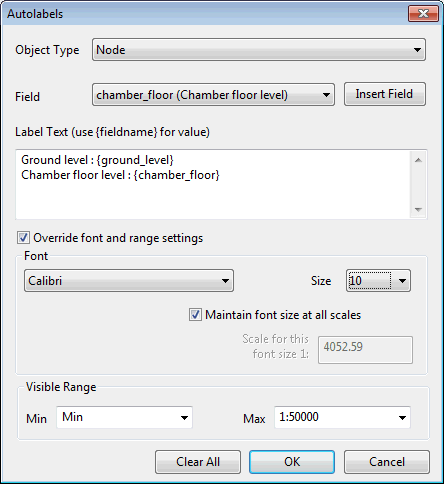Open the Visible Range Min dropdown
Viewport: 444px width, 484px height.
click(124, 417)
